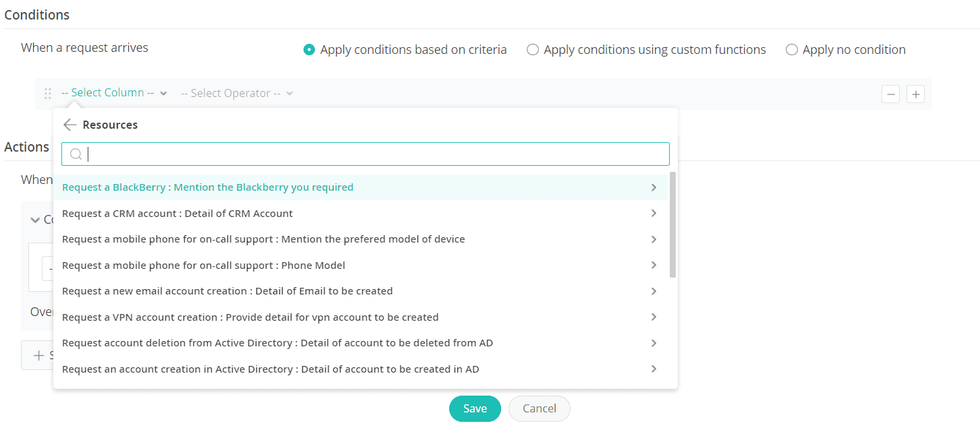Image resolution: width=980 pixels, height=436 pixels.
Task: Open submenu arrow for Request a CRM account
Action: (654, 213)
